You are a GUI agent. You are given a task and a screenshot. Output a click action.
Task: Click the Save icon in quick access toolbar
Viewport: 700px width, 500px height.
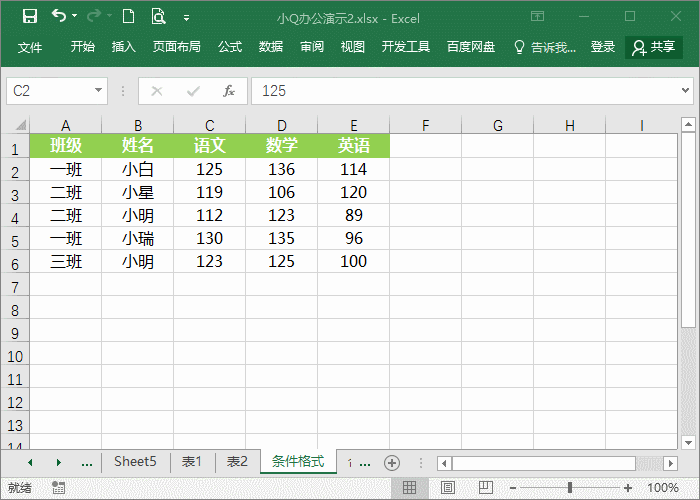coord(29,16)
